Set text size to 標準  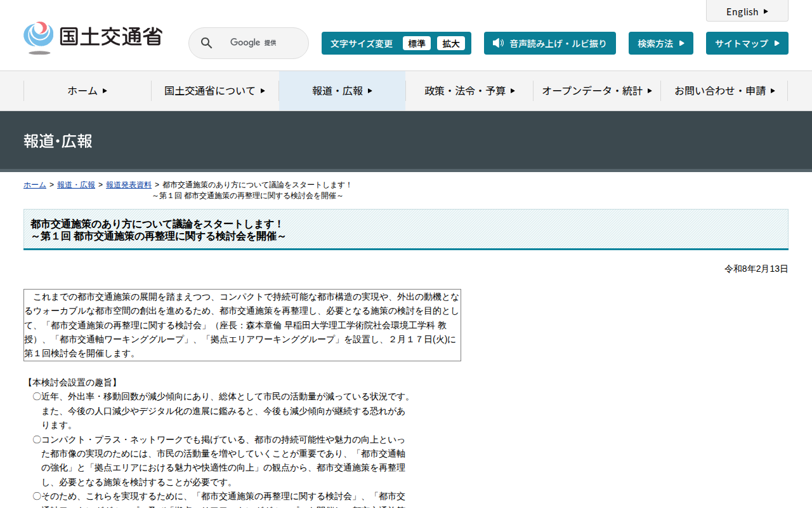(417, 43)
